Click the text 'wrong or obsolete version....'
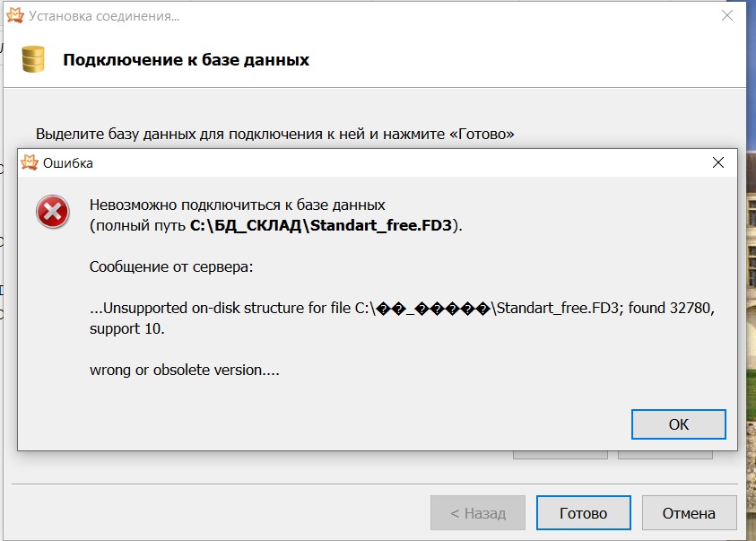This screenshot has width=756, height=541. pyautogui.click(x=184, y=370)
